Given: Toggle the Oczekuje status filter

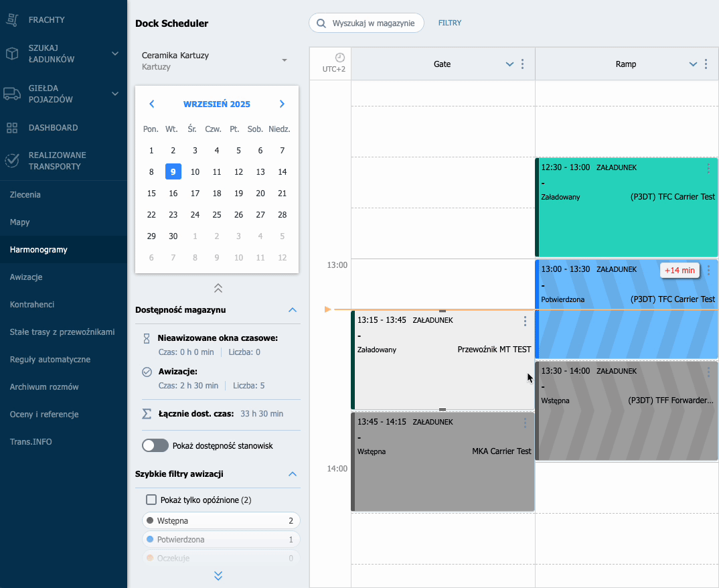Looking at the screenshot, I should 221,558.
